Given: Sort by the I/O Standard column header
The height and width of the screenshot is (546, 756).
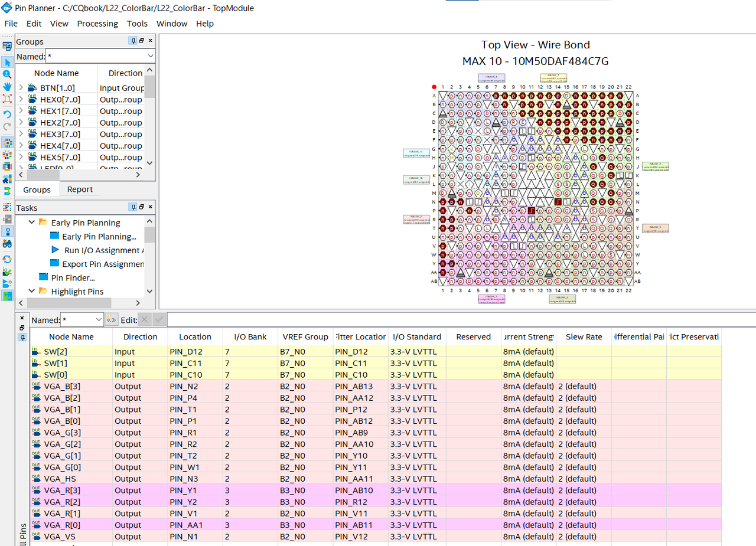Looking at the screenshot, I should pyautogui.click(x=416, y=336).
